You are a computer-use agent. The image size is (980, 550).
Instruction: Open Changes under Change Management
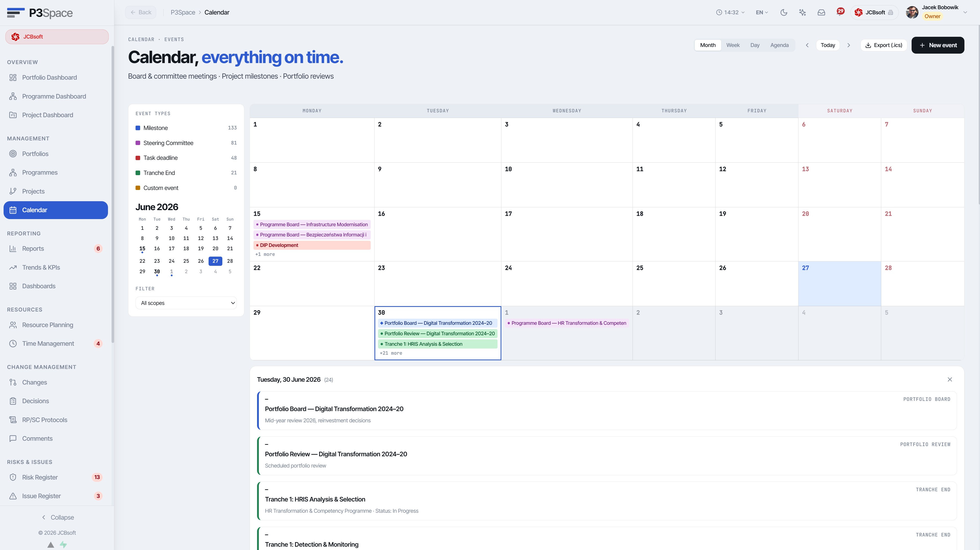56,382
